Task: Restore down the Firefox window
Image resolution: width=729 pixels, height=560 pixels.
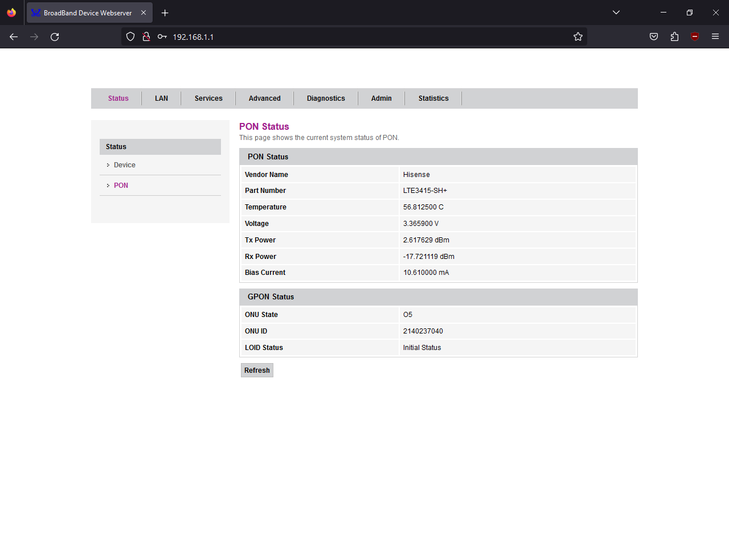Action: tap(690, 13)
